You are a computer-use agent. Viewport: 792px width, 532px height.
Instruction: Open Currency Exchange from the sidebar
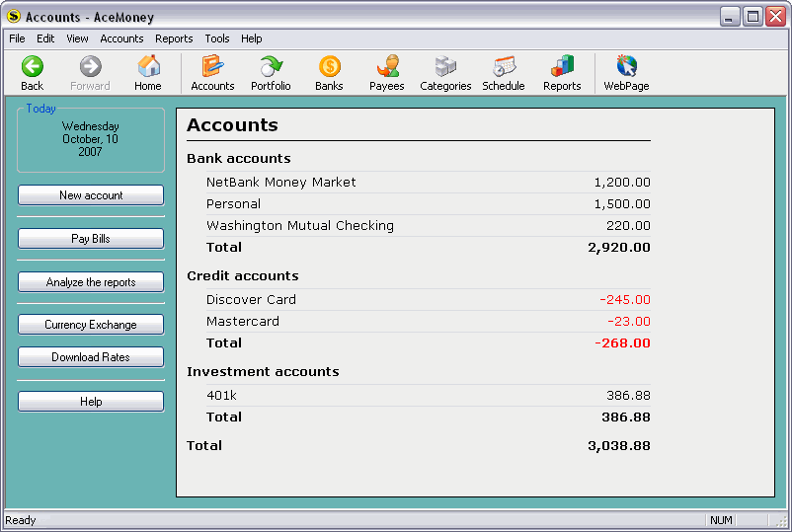coord(91,325)
